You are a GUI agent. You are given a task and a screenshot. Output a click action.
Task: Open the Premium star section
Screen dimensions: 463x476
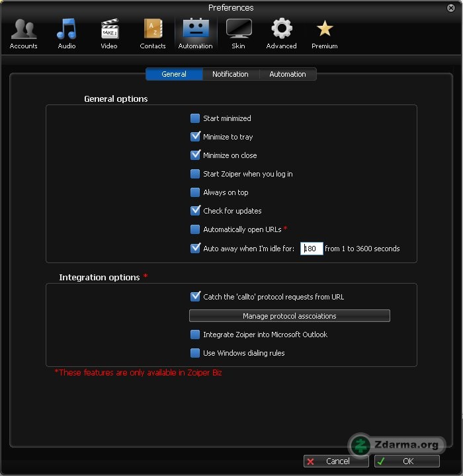coord(325,34)
